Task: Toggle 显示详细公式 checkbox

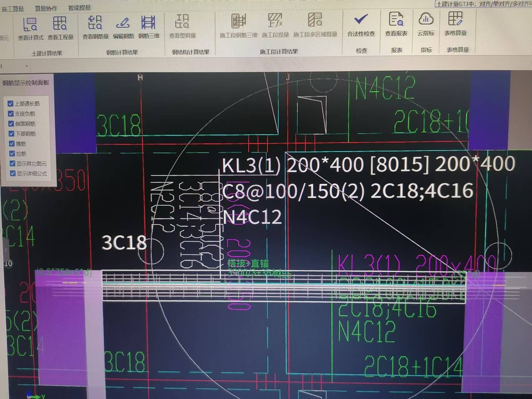Action: 12,173
